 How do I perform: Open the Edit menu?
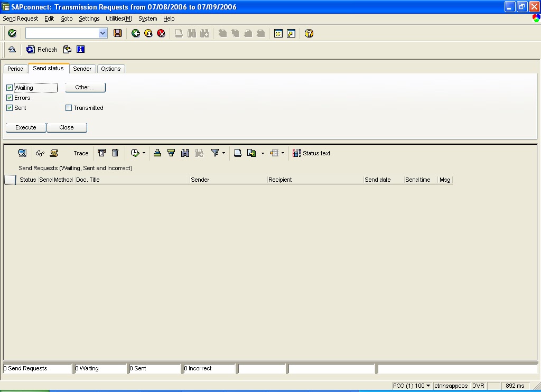point(49,18)
